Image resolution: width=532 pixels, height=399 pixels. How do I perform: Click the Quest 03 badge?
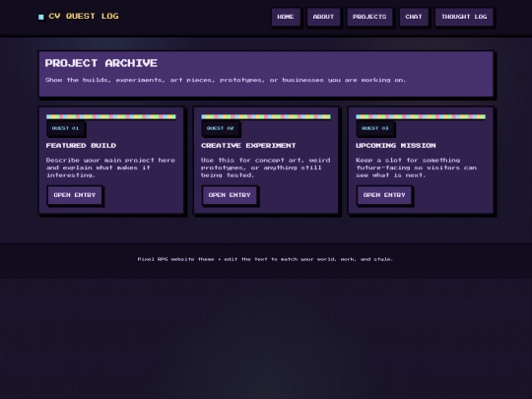point(375,128)
